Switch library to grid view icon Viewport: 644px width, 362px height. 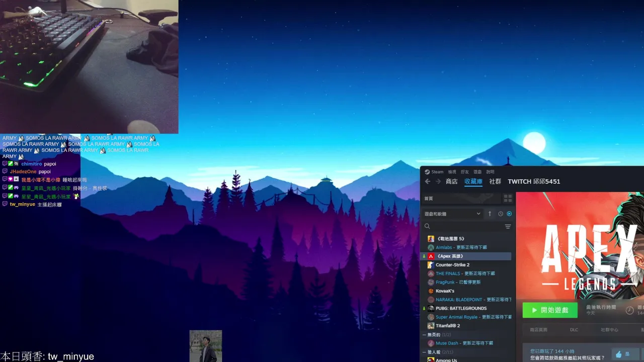[508, 199]
